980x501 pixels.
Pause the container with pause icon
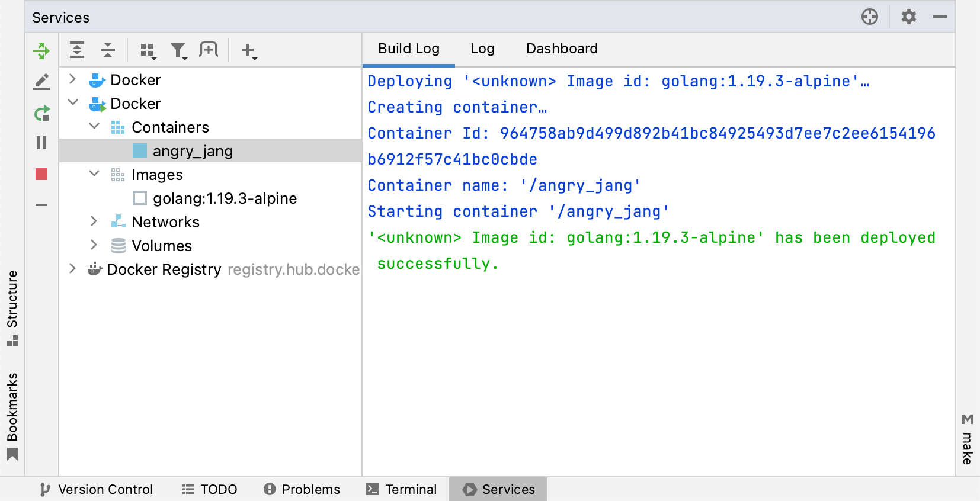(41, 143)
